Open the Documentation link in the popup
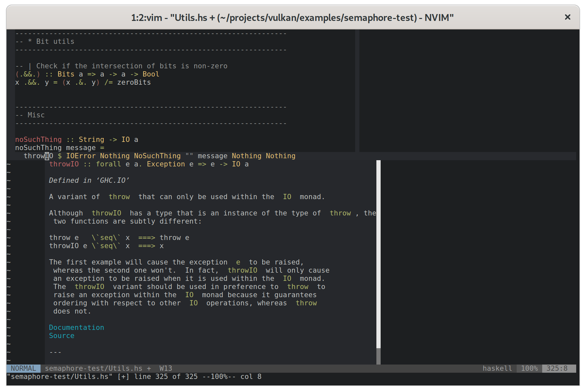 [76, 327]
